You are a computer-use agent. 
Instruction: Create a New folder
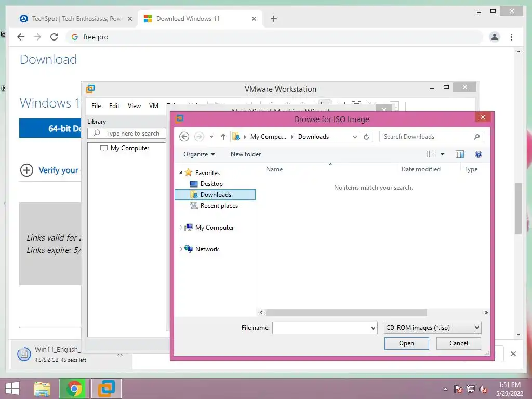point(246,154)
